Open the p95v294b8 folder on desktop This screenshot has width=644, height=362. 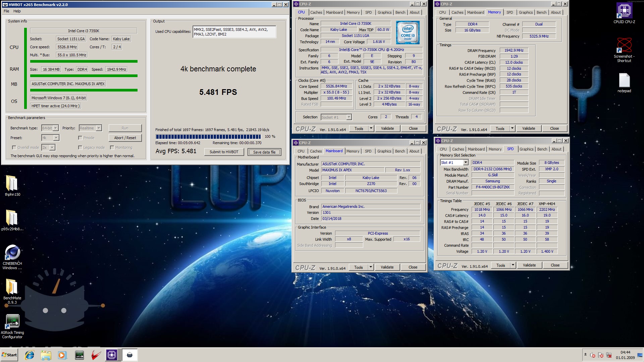click(12, 220)
